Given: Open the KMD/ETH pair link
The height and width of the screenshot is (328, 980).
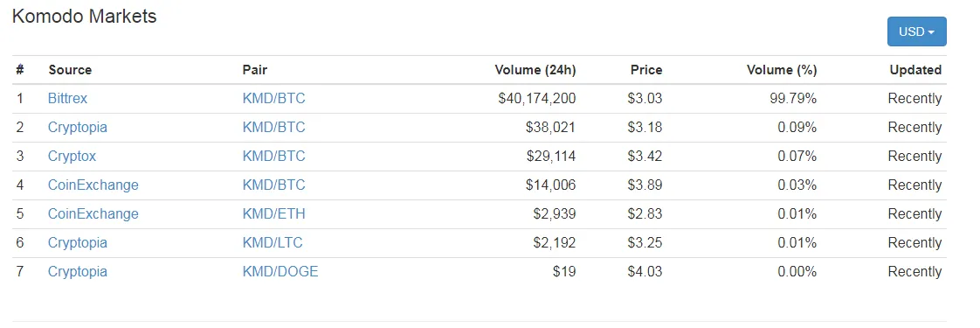Looking at the screenshot, I should tap(273, 213).
